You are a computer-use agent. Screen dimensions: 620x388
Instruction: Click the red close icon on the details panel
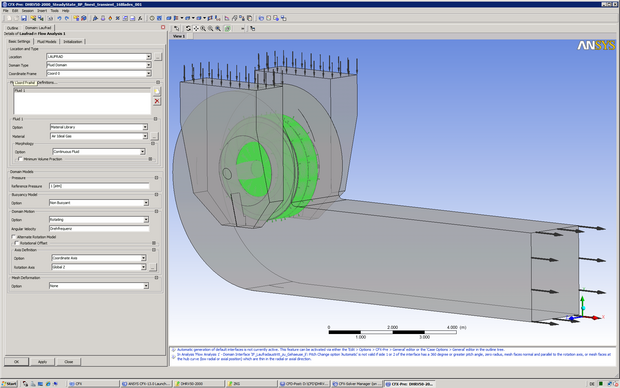pyautogui.click(x=163, y=27)
